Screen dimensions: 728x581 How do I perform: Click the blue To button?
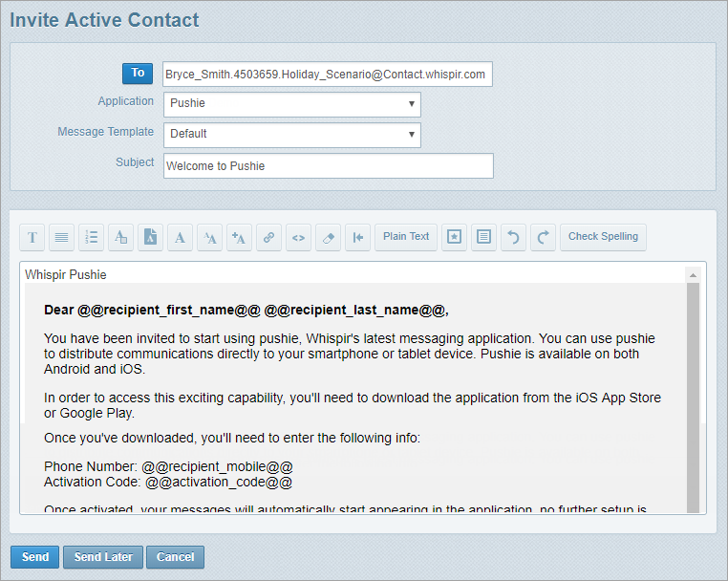(138, 74)
